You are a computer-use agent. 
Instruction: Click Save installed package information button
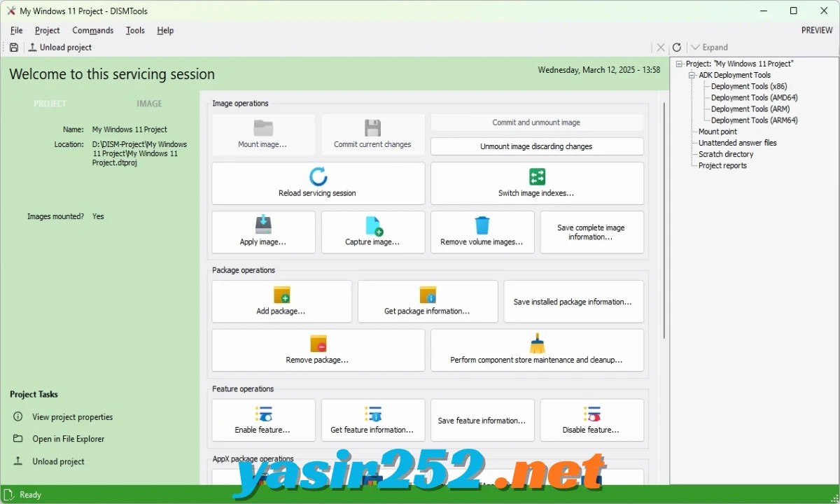pos(573,302)
